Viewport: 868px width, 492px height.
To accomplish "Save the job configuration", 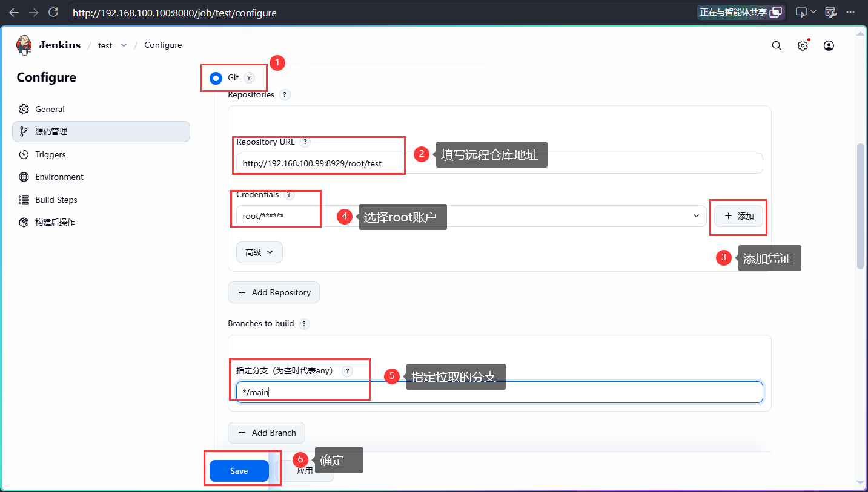I will pos(239,471).
